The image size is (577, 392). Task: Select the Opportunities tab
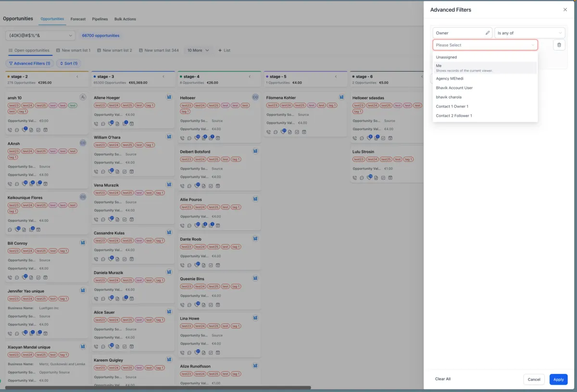52,19
